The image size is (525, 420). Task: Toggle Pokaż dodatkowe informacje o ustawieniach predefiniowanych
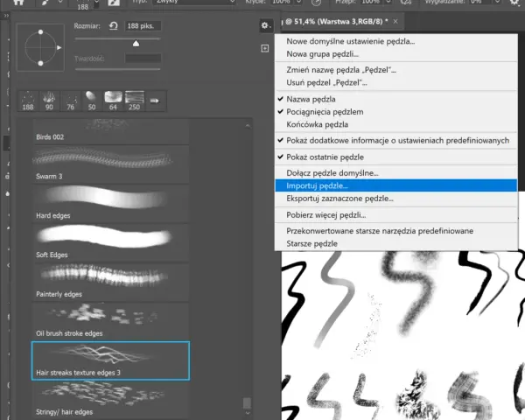pos(396,141)
